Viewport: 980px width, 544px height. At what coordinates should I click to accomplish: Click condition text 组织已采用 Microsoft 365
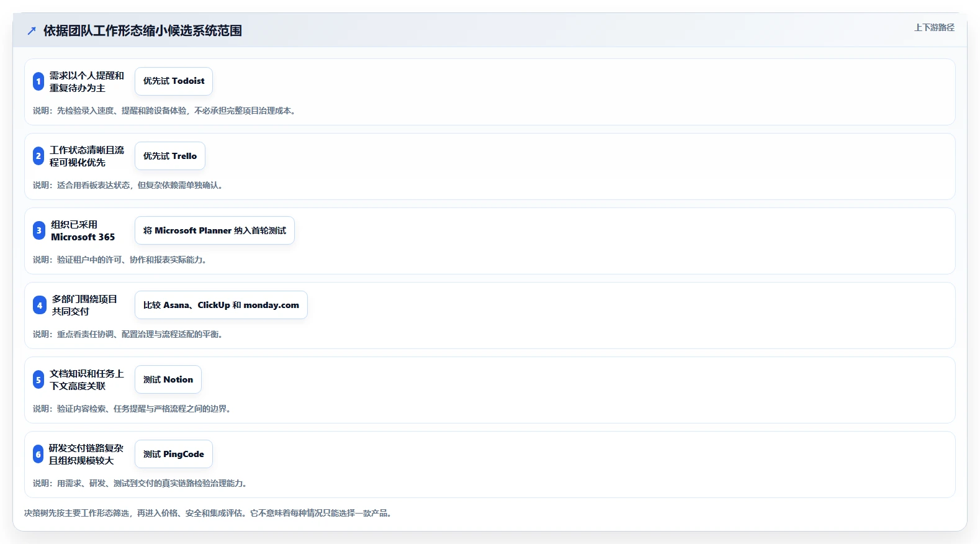click(x=83, y=230)
